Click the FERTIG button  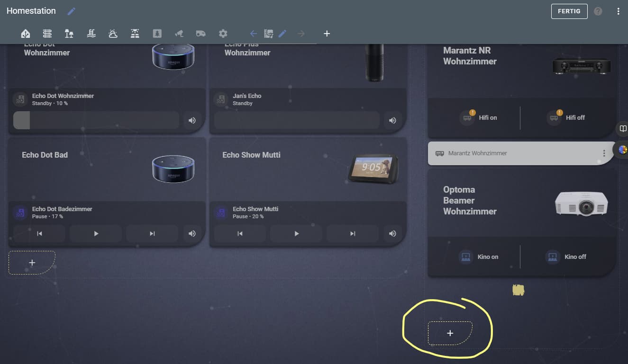click(569, 11)
